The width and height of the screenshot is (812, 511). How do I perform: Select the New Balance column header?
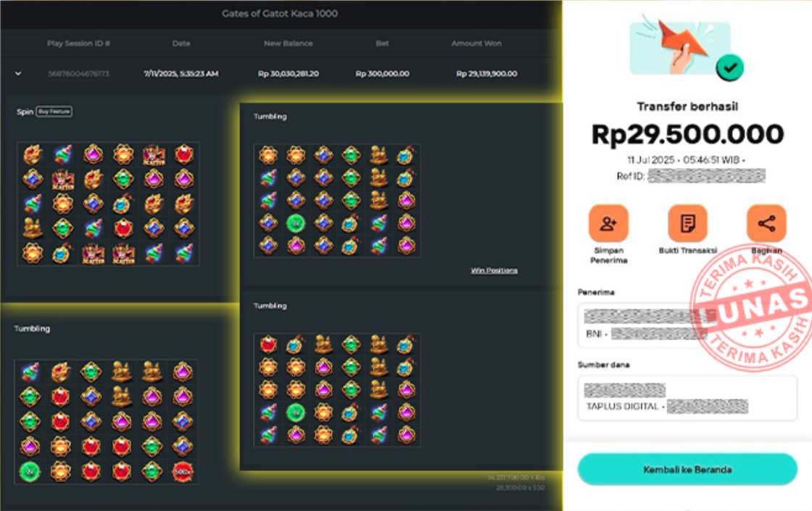pos(289,43)
